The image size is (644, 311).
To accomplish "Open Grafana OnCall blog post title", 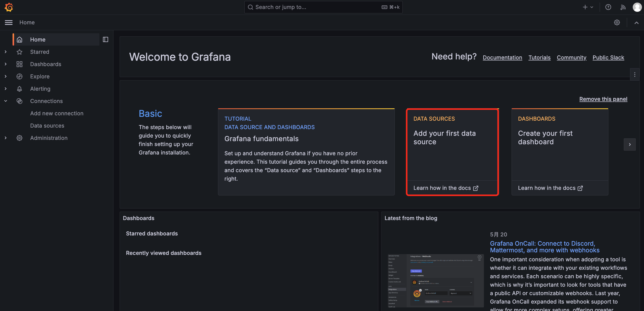I will click(x=545, y=247).
